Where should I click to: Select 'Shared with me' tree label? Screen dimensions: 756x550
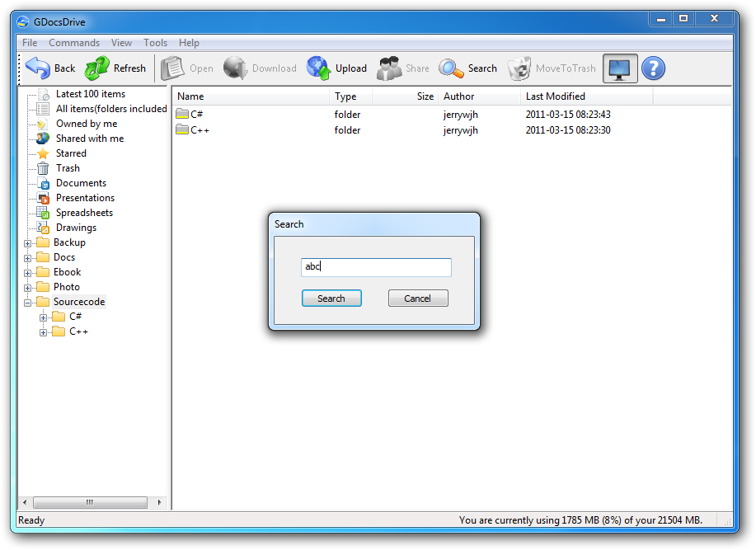click(90, 139)
